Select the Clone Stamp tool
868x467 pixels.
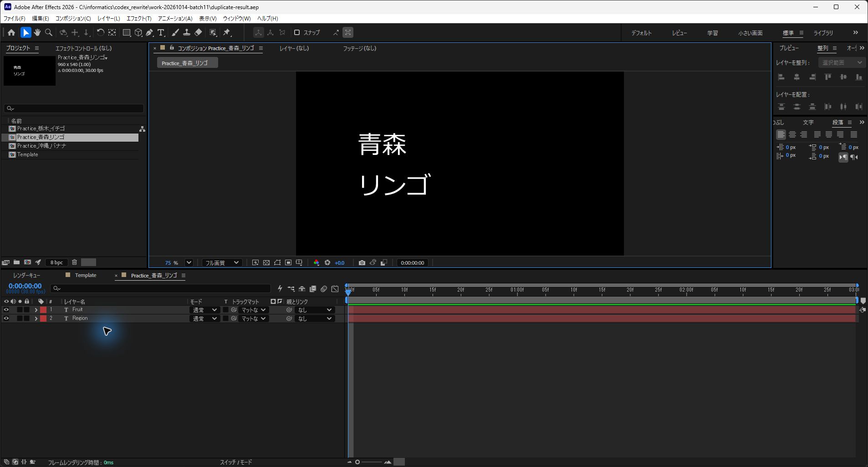pyautogui.click(x=186, y=32)
